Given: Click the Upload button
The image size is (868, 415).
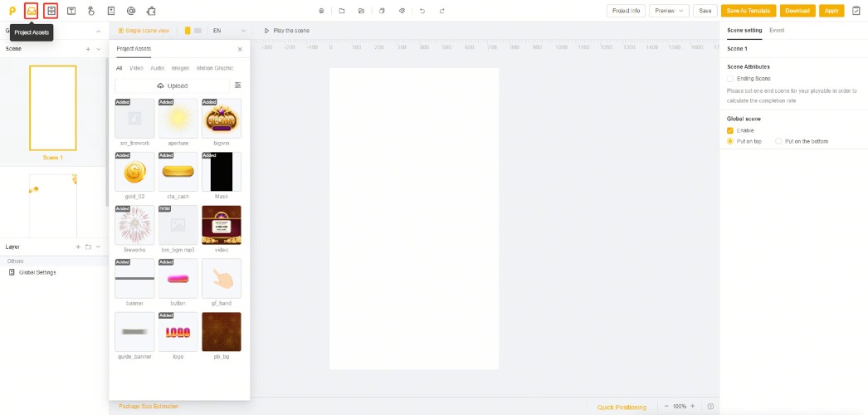Looking at the screenshot, I should tap(172, 85).
